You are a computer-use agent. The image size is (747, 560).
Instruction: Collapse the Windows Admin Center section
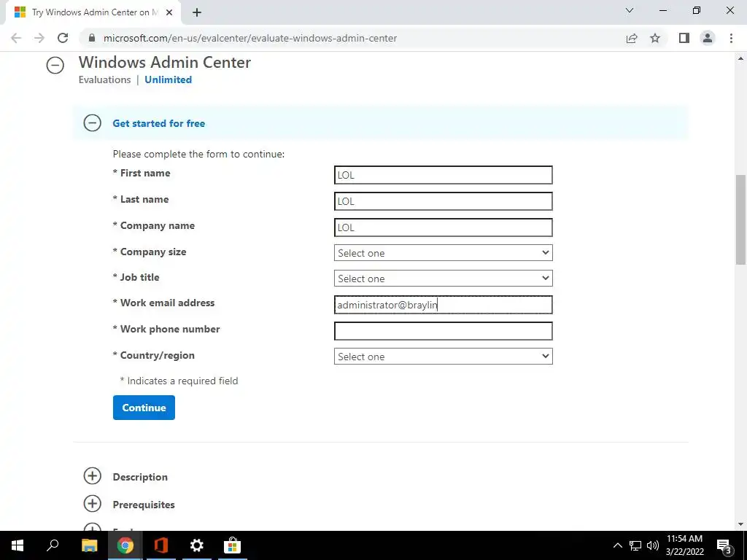click(55, 65)
